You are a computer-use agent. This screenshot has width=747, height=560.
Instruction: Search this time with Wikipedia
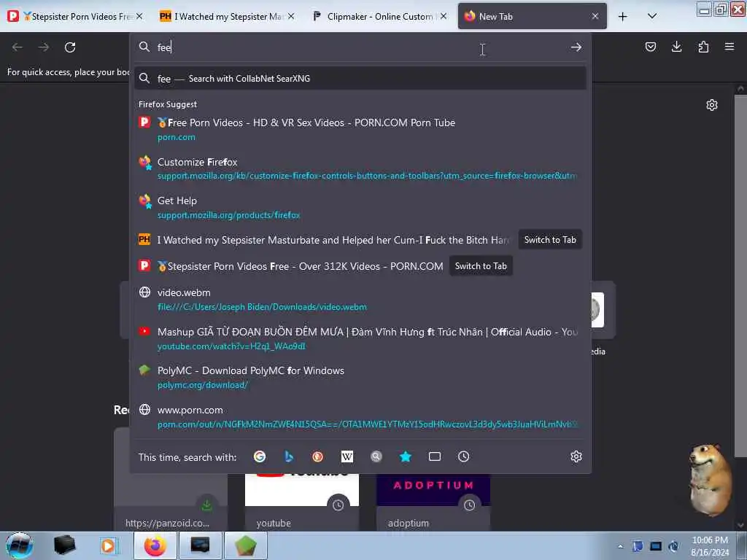point(347,456)
